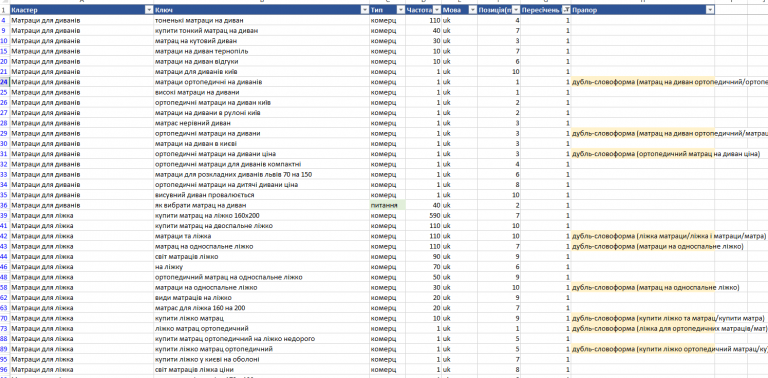Select cell 'ортопедичні матраци для диванів компактні'

(x=261, y=165)
